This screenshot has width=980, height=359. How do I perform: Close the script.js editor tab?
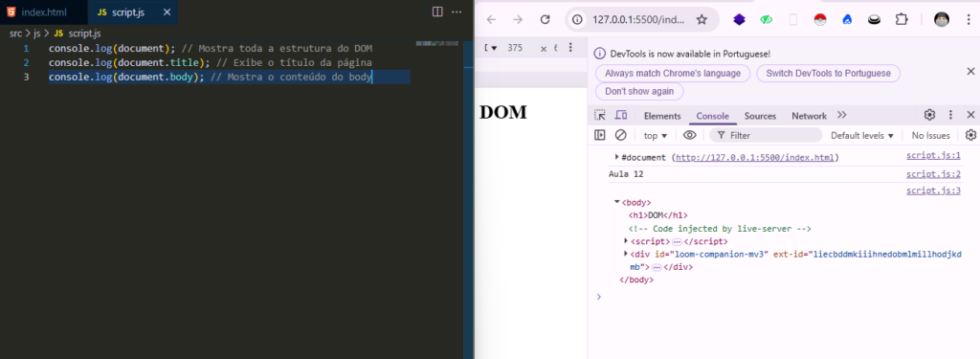167,12
